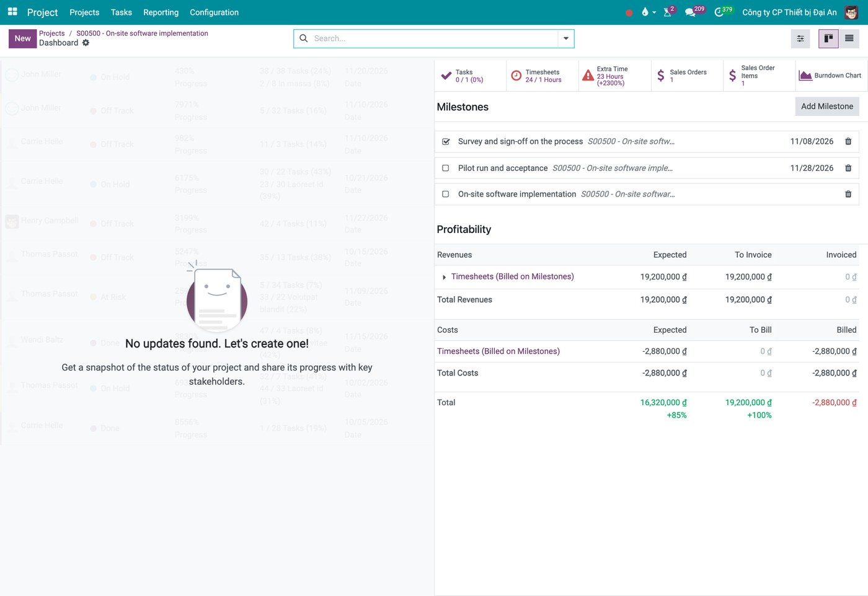The width and height of the screenshot is (868, 596).
Task: Check Pilot run and acceptance milestone checkbox
Action: click(x=446, y=168)
